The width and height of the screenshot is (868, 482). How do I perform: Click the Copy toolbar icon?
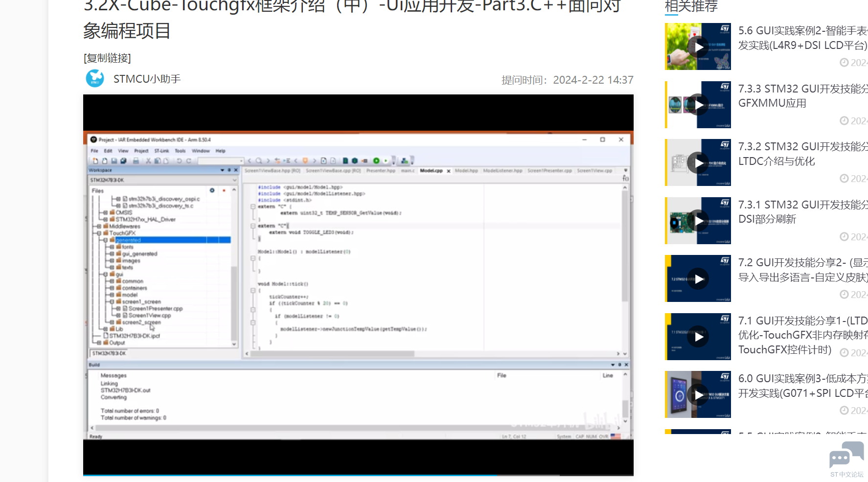(x=158, y=161)
